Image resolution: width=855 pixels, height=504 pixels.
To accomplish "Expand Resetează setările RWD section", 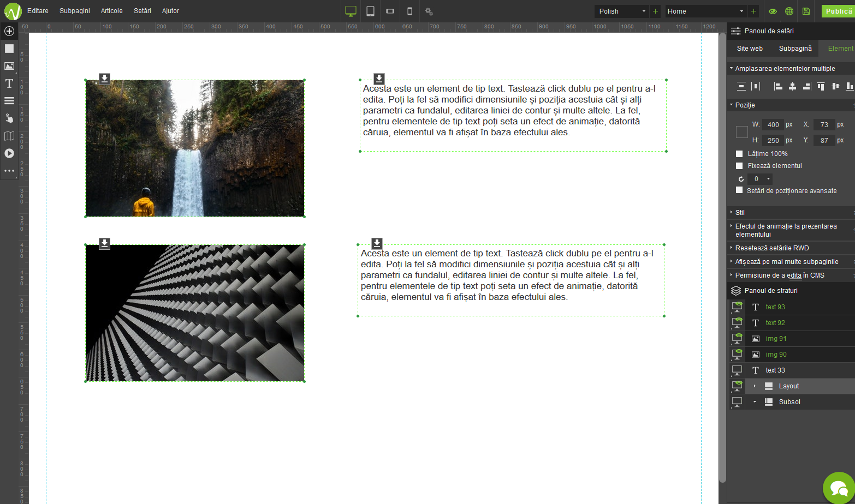I will pos(771,248).
